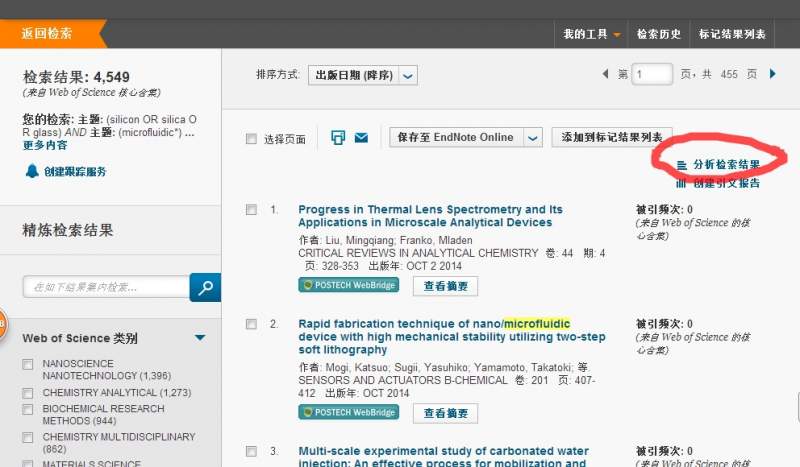Click journal name SENSORS AND ACTUATORS B-CHEMICAL
Viewport: 800px width, 467px height.
403,380
